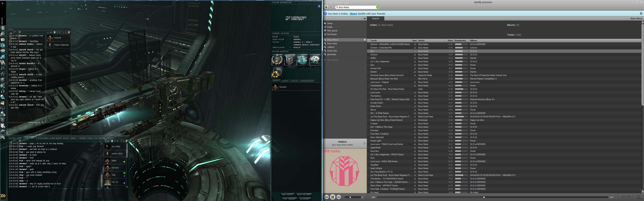The height and width of the screenshot is (201, 644).
Task: Click the Online status icon in Spotify
Action: (x=638, y=197)
